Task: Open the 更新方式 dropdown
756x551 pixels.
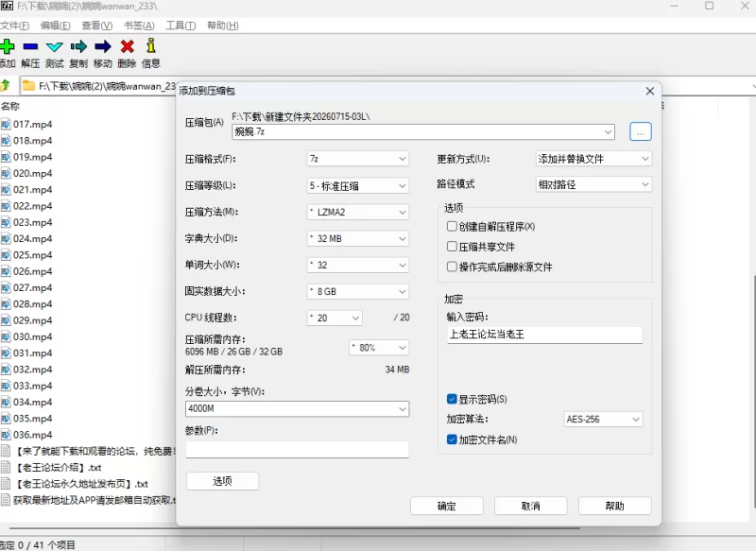Action: pos(593,159)
